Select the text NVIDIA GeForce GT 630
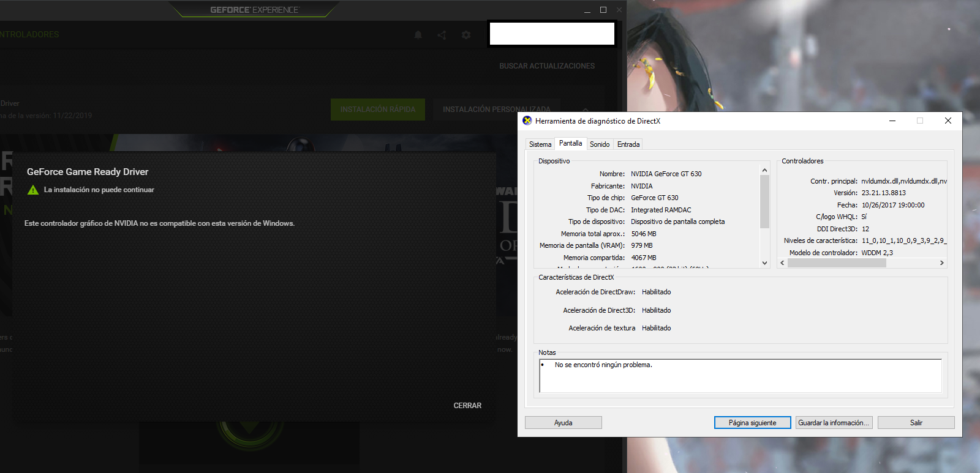This screenshot has height=473, width=980. (x=666, y=174)
